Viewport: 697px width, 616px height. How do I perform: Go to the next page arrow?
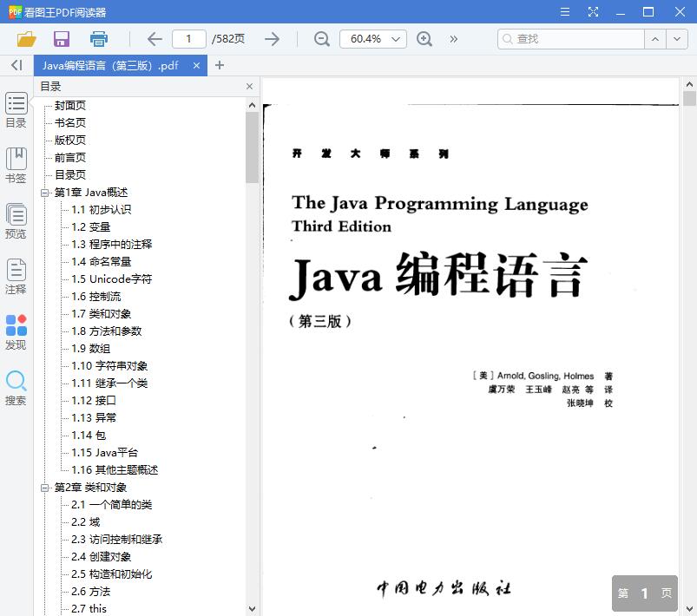tap(272, 39)
